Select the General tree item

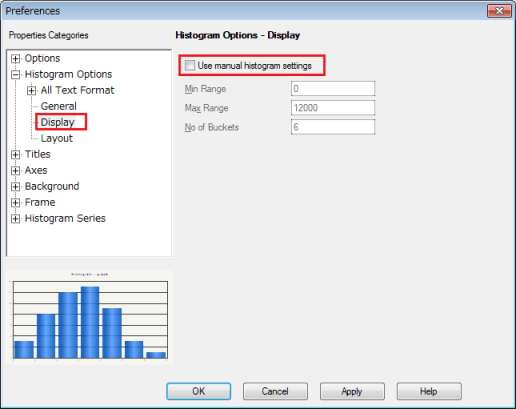(x=59, y=106)
